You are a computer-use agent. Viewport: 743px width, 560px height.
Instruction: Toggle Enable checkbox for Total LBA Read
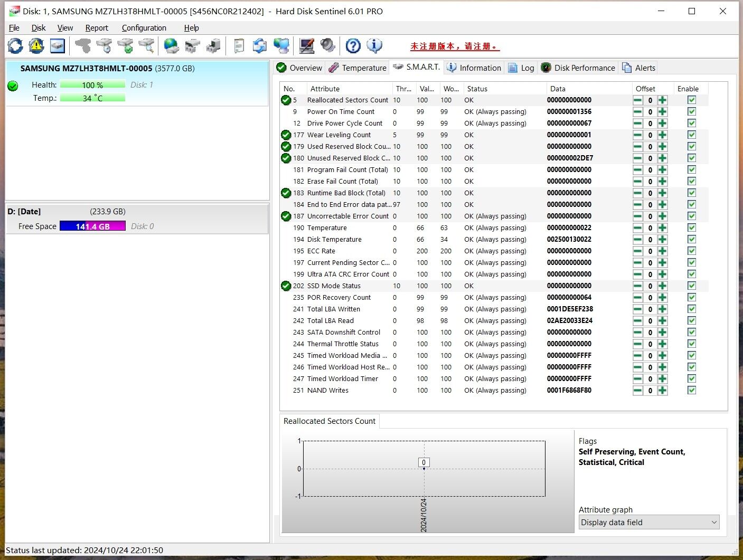(x=692, y=320)
